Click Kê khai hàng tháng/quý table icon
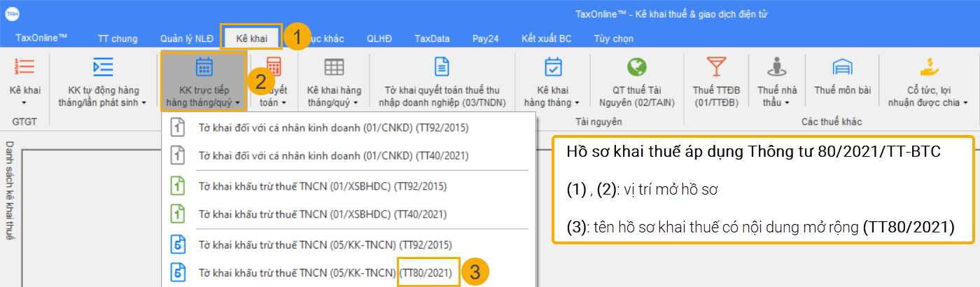 coord(333,67)
